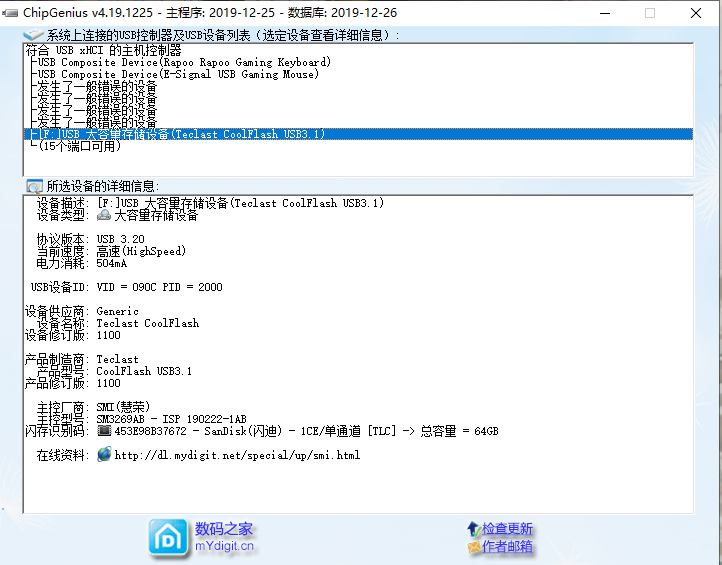The image size is (722, 565).
Task: Click the magnifier icon beside details header
Action: (35, 186)
